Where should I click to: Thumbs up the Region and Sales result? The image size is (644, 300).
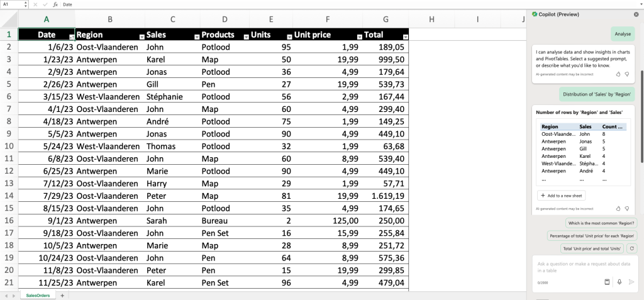click(x=618, y=208)
